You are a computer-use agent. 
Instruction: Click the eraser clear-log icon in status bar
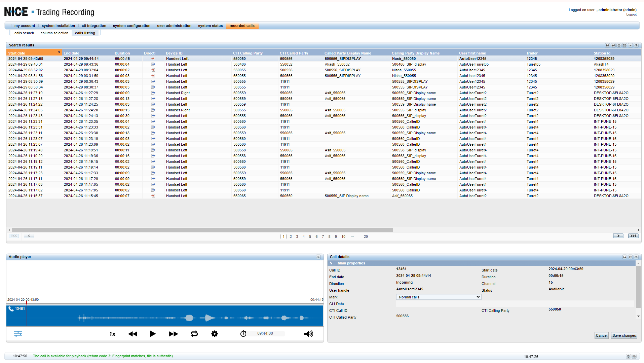[x=634, y=356]
